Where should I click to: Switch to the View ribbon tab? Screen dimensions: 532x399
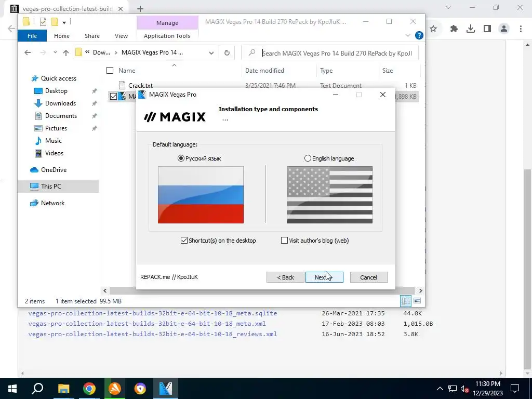121,36
